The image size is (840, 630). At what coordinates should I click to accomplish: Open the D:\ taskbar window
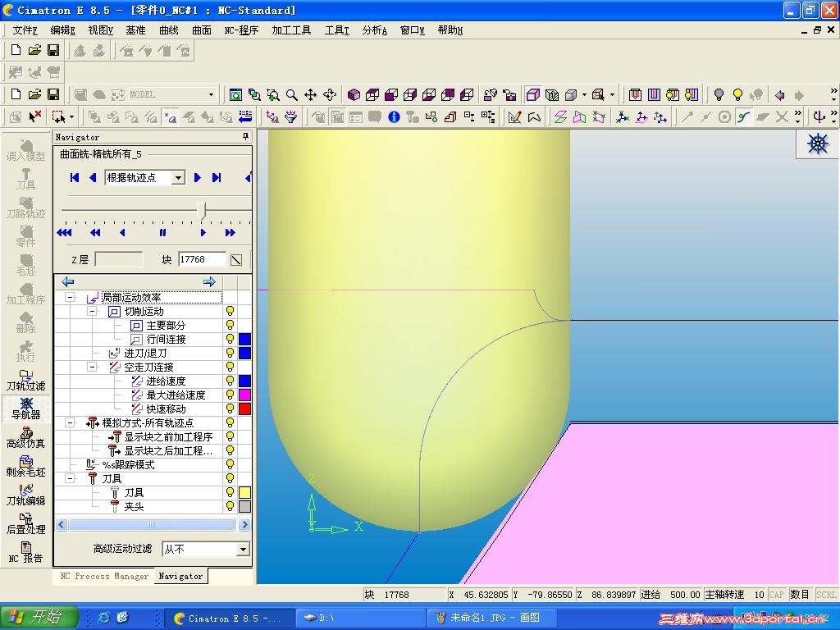(360, 618)
